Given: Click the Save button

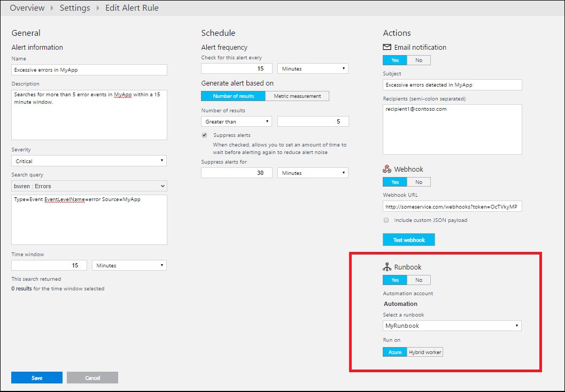Looking at the screenshot, I should (37, 378).
